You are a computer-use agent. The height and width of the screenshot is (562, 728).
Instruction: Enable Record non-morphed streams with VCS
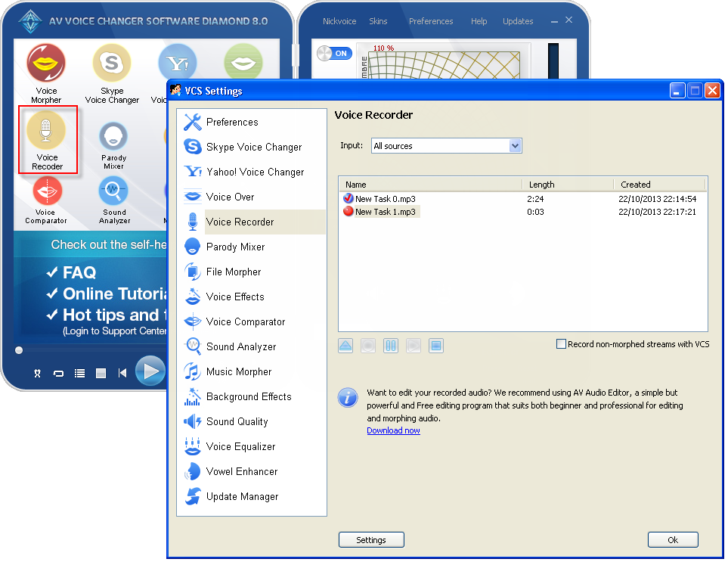[561, 344]
